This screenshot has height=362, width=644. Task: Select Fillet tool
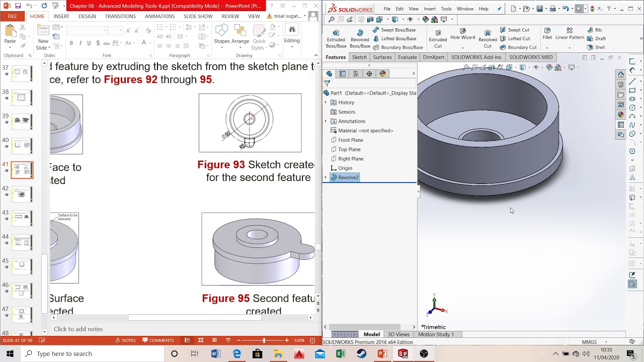[x=547, y=34]
